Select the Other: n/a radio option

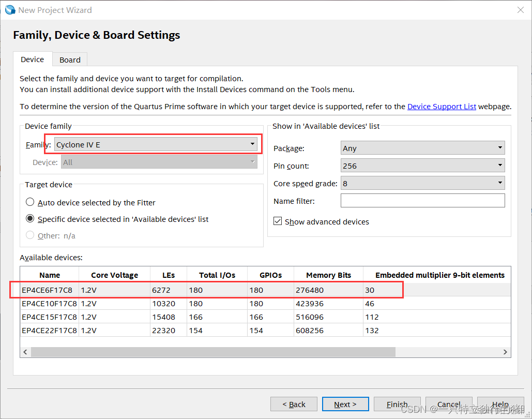51,236
